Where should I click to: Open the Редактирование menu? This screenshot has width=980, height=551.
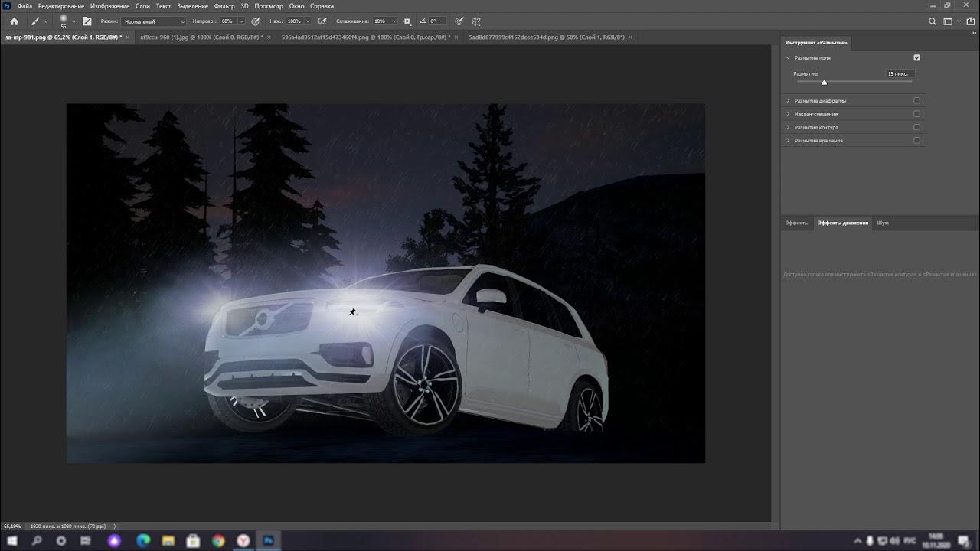61,6
